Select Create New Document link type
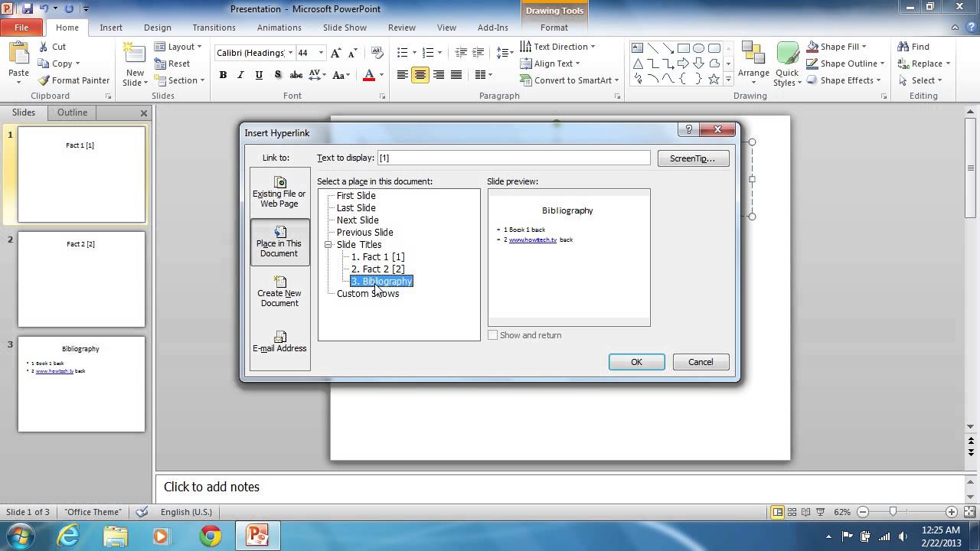 coord(279,292)
